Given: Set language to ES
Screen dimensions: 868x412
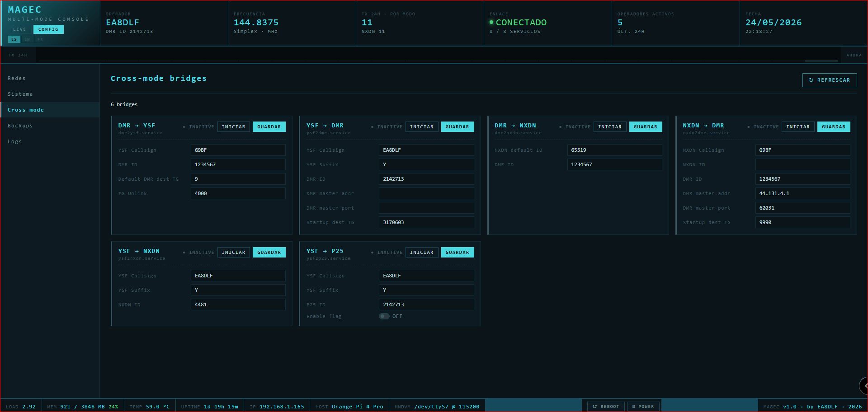Looking at the screenshot, I should point(14,39).
